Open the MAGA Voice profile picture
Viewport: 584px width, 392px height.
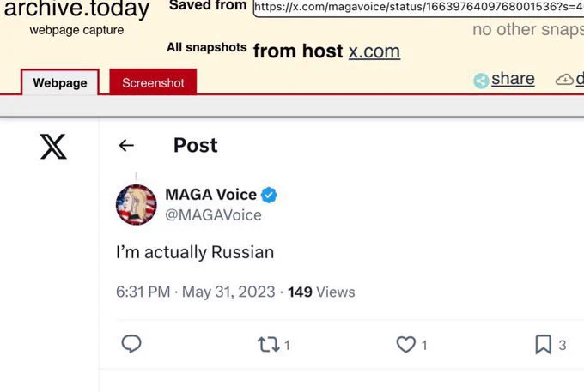point(137,204)
